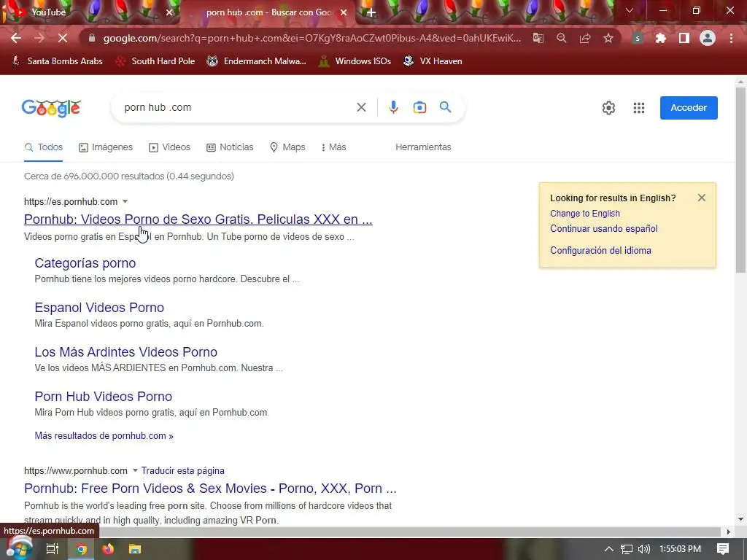Click the taskbar clock showing 1:55:03 PM
The height and width of the screenshot is (560, 747).
[x=680, y=549]
